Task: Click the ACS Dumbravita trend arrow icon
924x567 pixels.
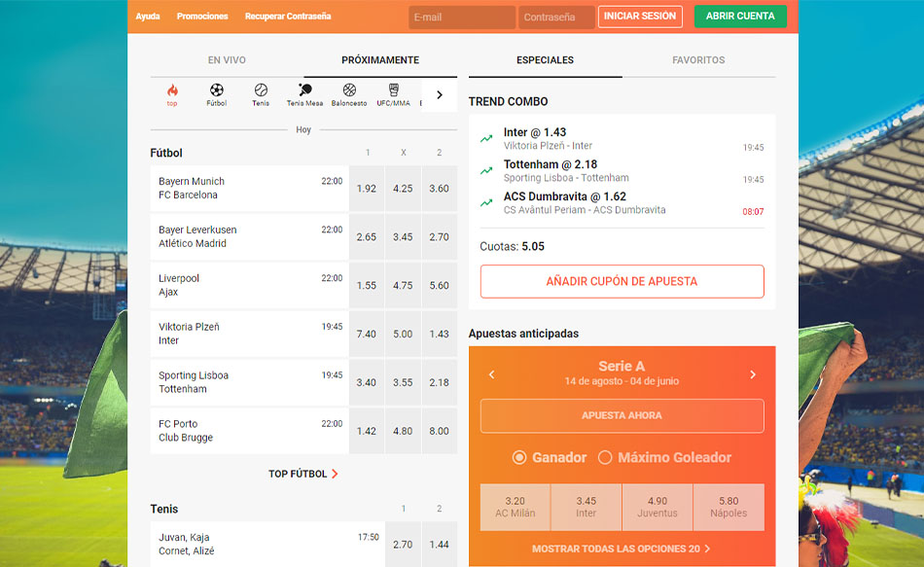Action: pyautogui.click(x=486, y=202)
